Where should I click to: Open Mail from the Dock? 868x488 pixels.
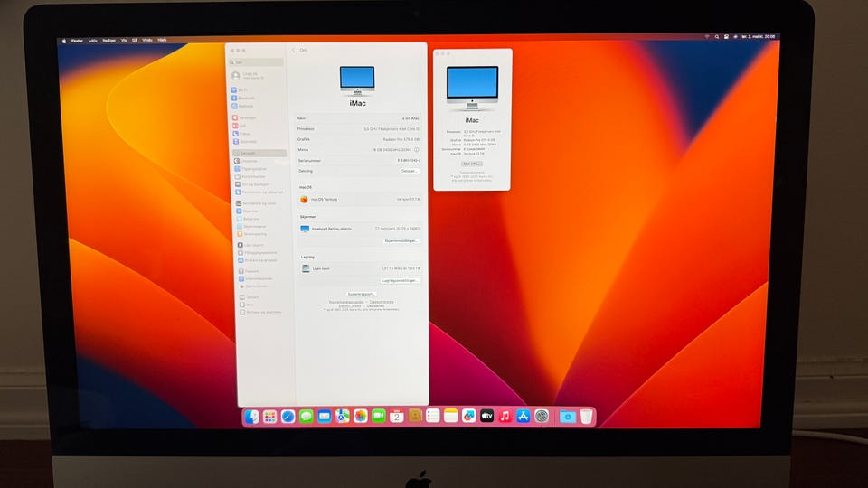[x=325, y=417]
